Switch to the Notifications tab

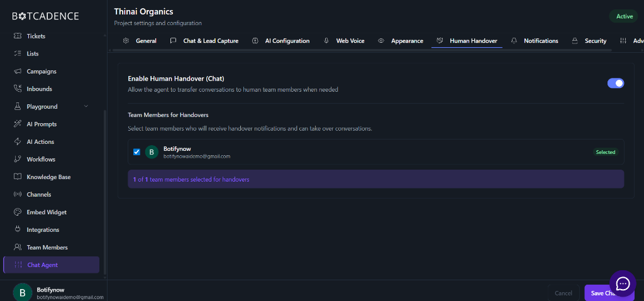coord(535,41)
